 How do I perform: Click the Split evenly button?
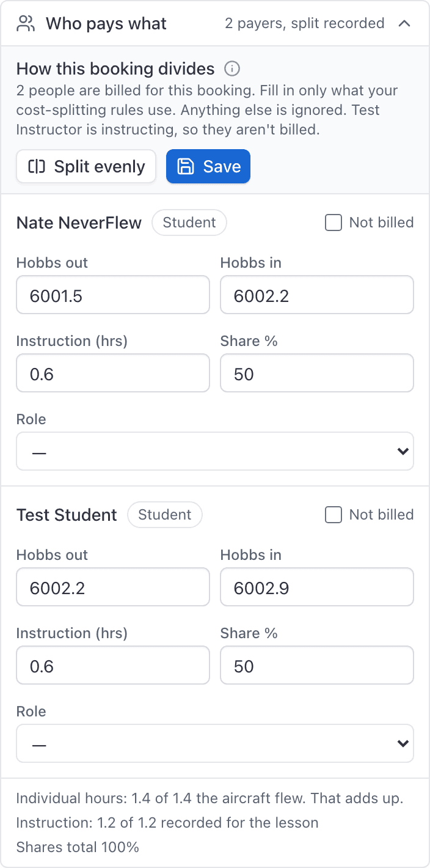click(86, 166)
